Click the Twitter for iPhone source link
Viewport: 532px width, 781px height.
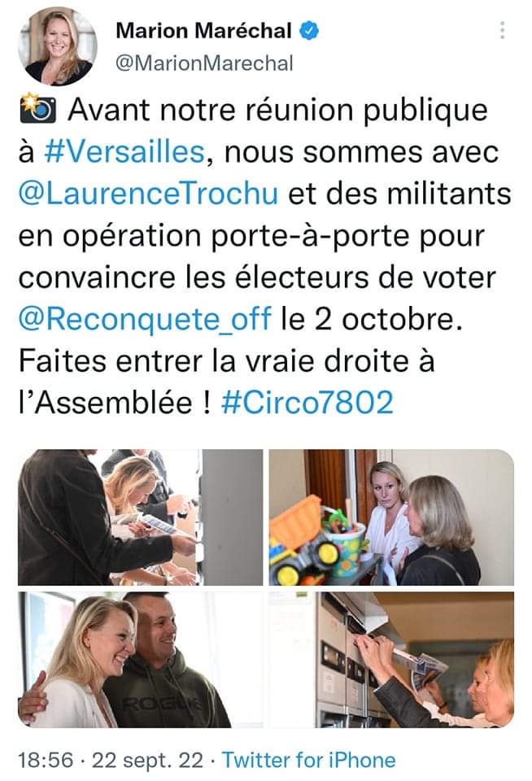click(309, 760)
